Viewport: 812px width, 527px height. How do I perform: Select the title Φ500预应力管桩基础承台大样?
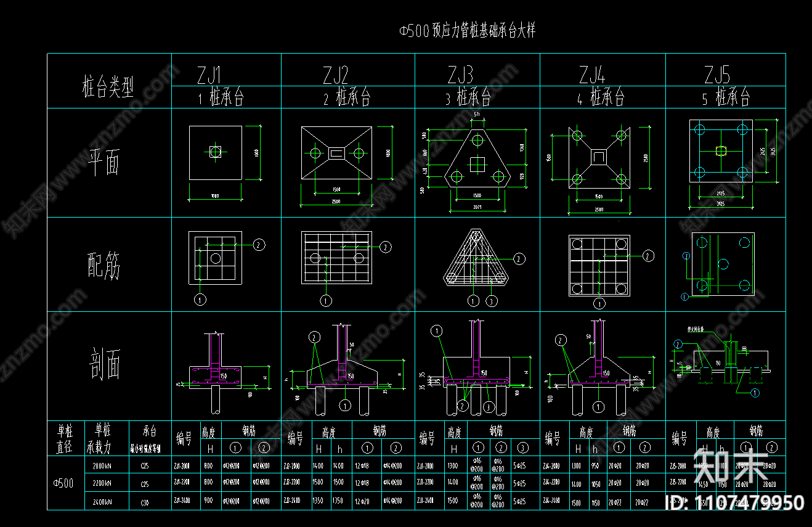[467, 31]
